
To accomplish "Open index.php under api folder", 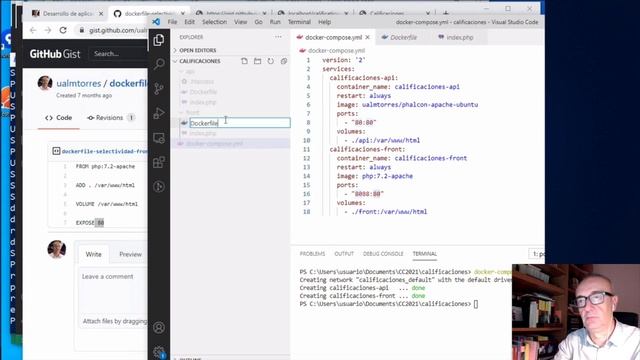I will point(203,102).
